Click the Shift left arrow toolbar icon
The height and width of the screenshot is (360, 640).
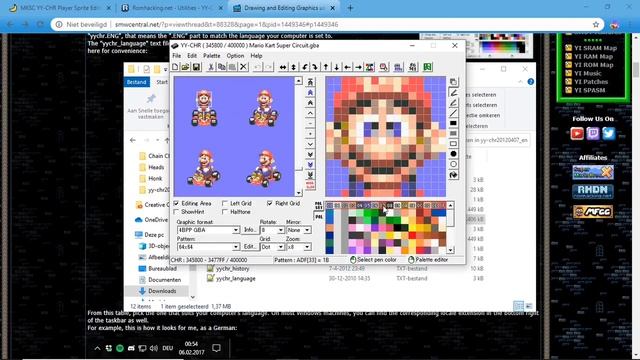(x=347, y=67)
